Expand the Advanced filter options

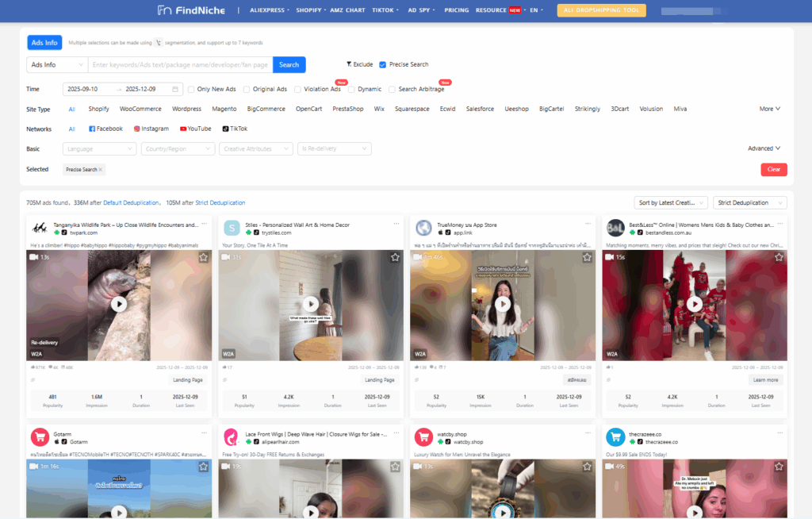(763, 148)
